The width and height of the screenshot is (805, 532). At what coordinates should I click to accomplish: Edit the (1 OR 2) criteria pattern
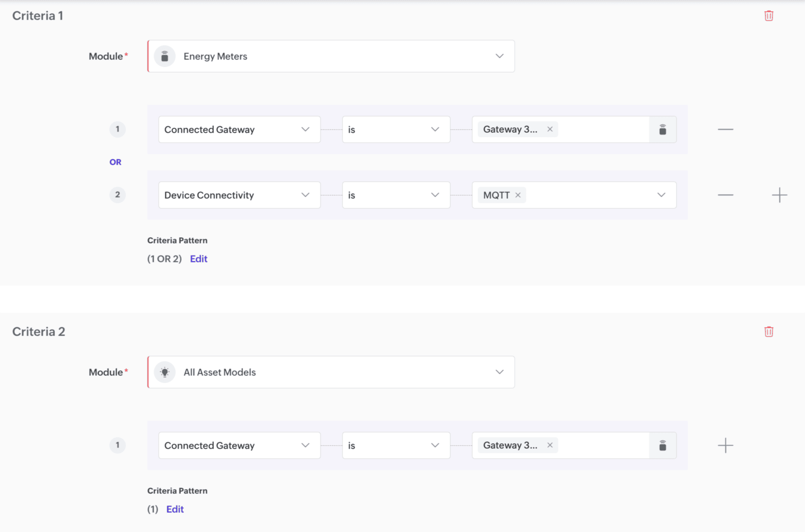pos(198,259)
